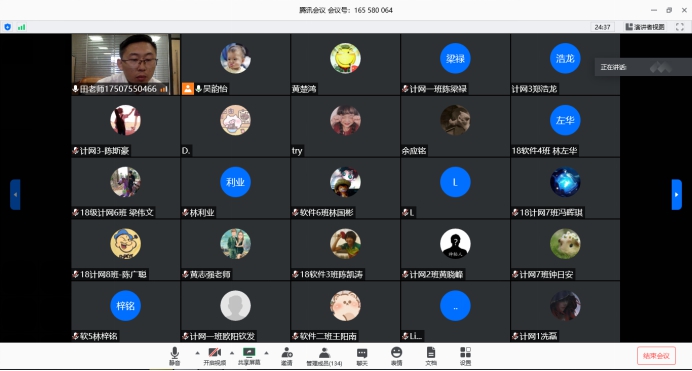Go to next page of participants
692x371 pixels.
(677, 195)
